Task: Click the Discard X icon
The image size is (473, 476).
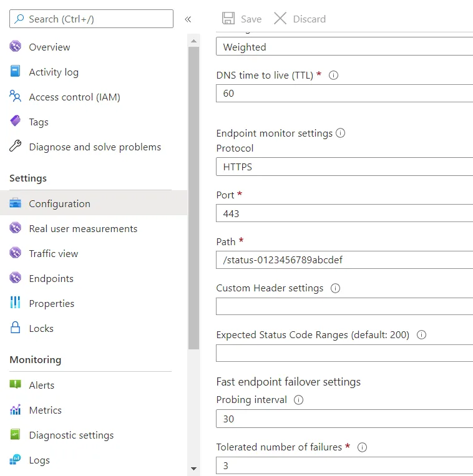Action: pyautogui.click(x=280, y=19)
